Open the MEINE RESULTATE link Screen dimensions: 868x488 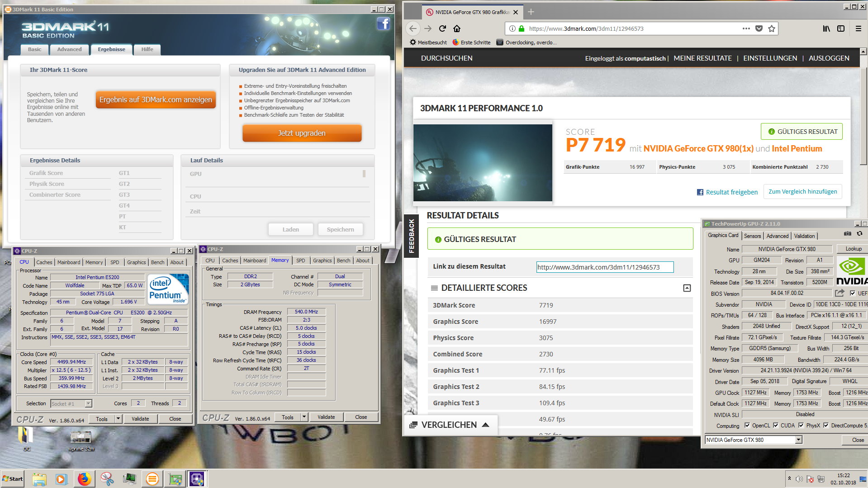point(702,58)
